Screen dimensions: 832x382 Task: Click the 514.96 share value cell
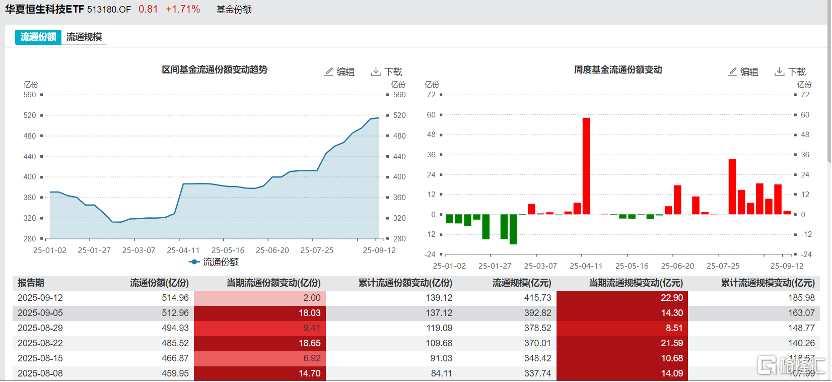(x=176, y=298)
